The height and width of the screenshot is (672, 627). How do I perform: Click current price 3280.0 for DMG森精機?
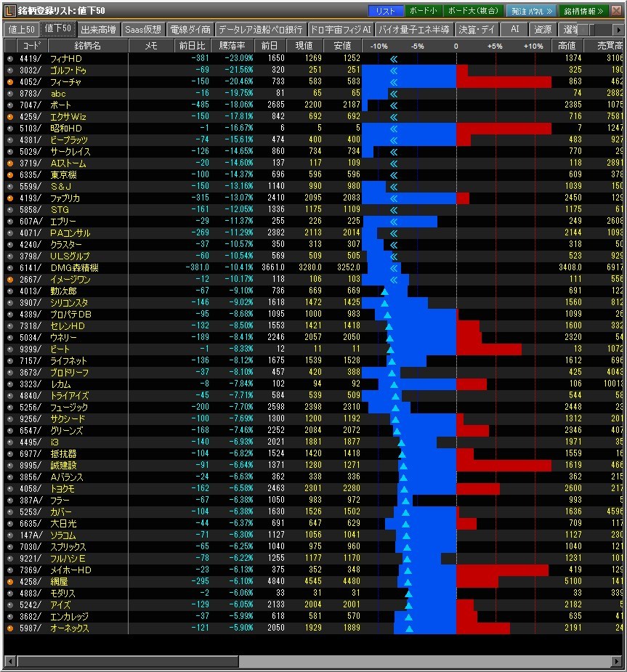[x=310, y=267]
